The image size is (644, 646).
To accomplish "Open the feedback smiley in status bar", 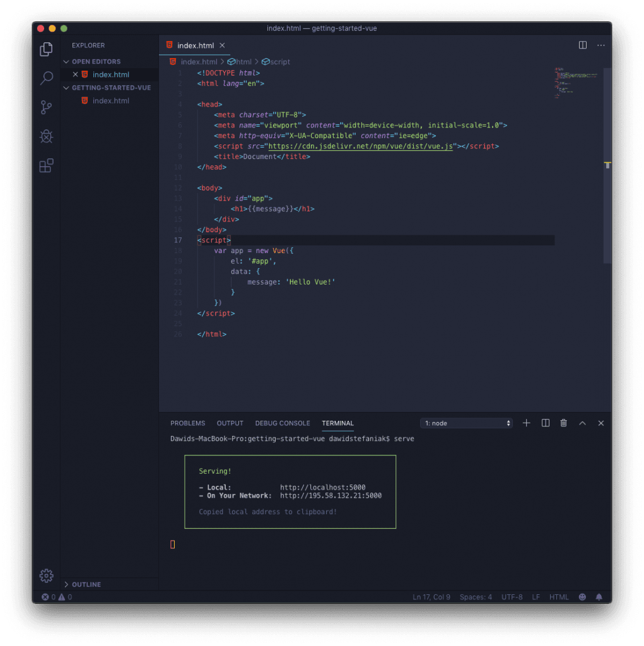I will [582, 597].
